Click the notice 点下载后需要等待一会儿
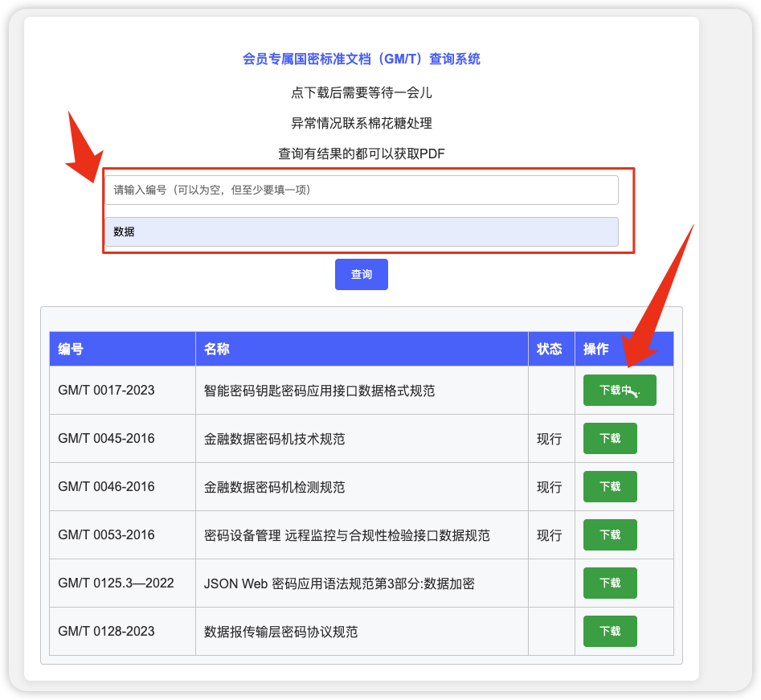The height and width of the screenshot is (700, 761). pyautogui.click(x=362, y=92)
